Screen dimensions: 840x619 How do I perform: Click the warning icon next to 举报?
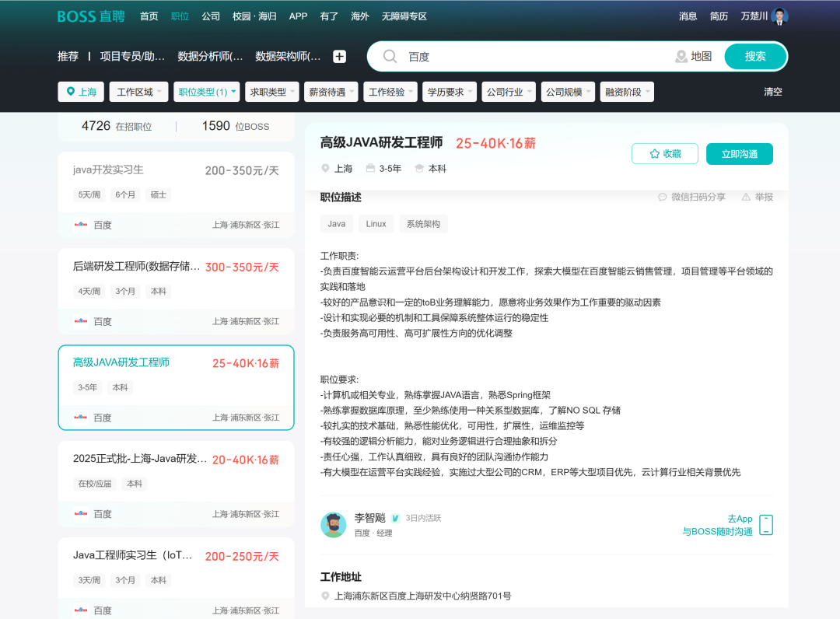[x=746, y=197]
